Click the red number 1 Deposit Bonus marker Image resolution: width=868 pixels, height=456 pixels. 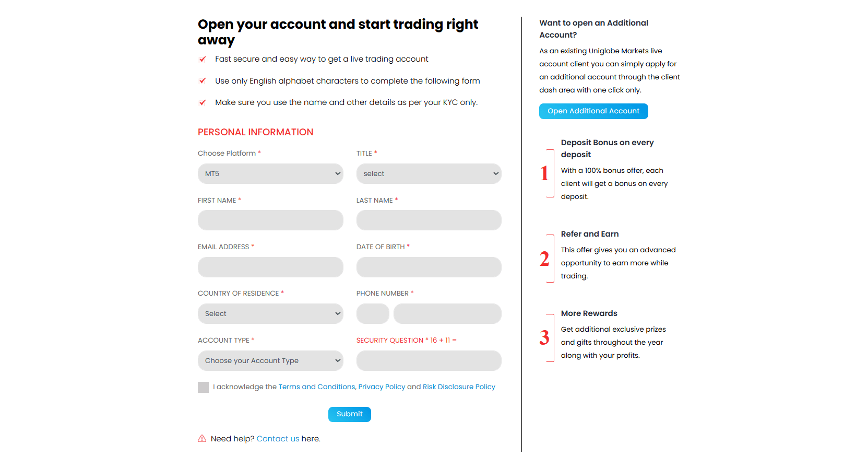click(x=544, y=173)
